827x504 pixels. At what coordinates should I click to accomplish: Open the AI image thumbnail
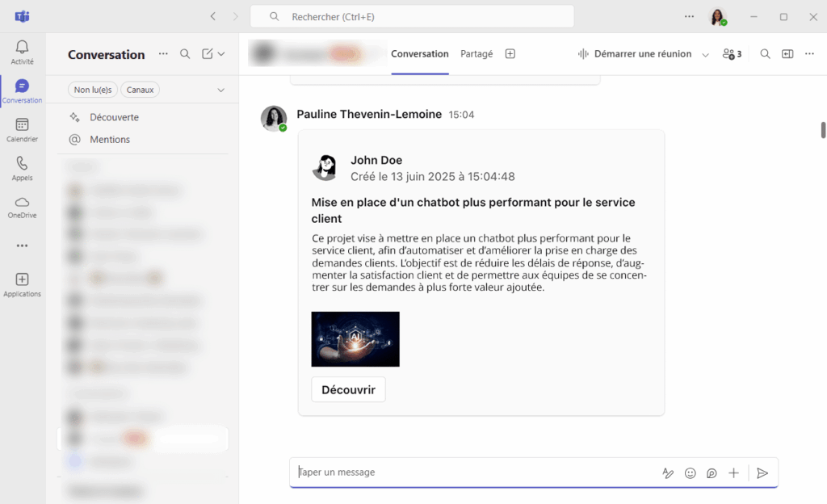[x=355, y=339]
